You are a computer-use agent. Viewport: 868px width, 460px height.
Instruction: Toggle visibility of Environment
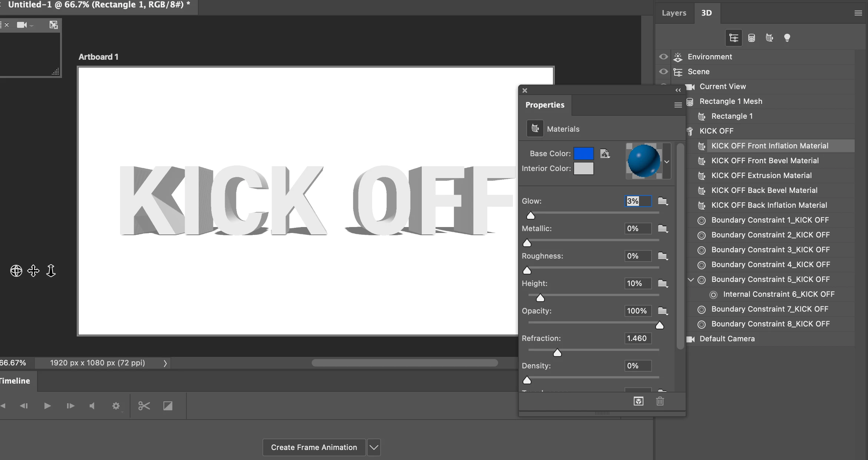pyautogui.click(x=663, y=57)
